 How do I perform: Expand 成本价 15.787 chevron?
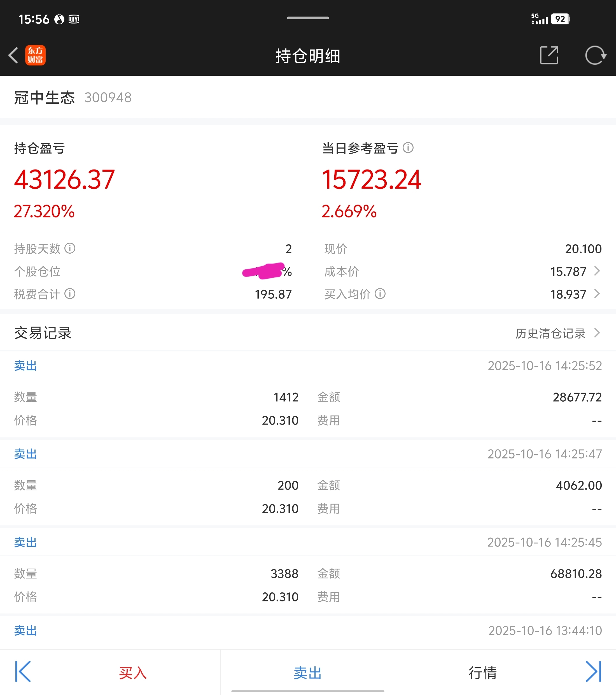597,271
